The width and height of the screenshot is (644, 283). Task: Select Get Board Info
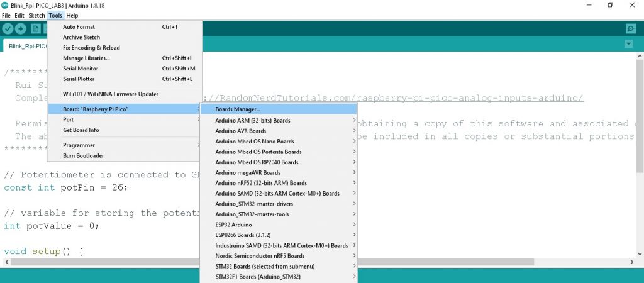pos(125,130)
